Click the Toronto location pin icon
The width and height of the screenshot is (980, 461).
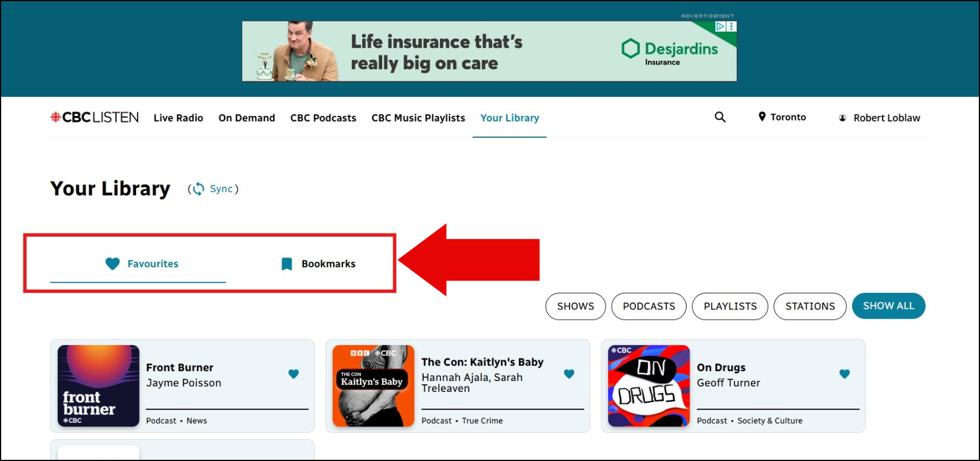[762, 117]
